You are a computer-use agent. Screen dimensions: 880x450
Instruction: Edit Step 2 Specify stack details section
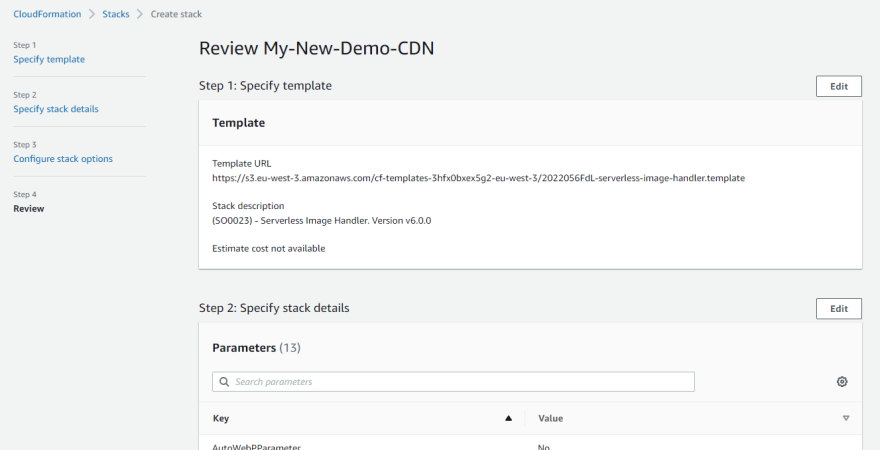[x=838, y=309]
